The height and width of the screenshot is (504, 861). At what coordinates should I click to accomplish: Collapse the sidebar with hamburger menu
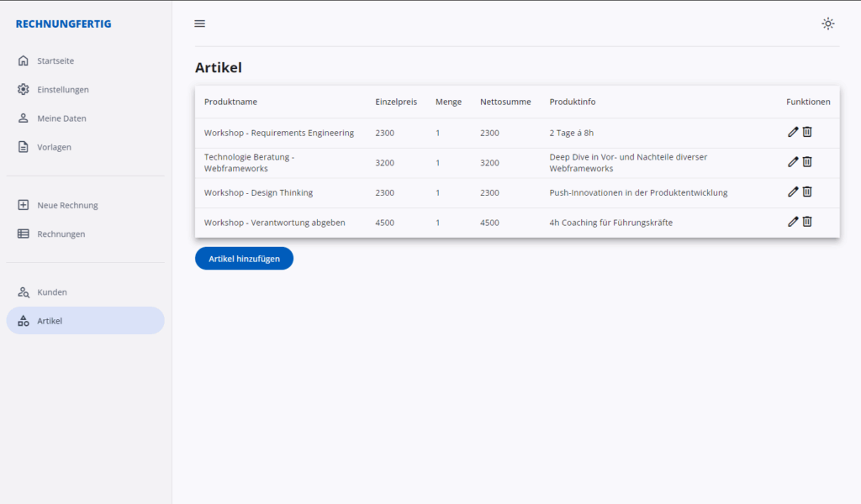[199, 24]
